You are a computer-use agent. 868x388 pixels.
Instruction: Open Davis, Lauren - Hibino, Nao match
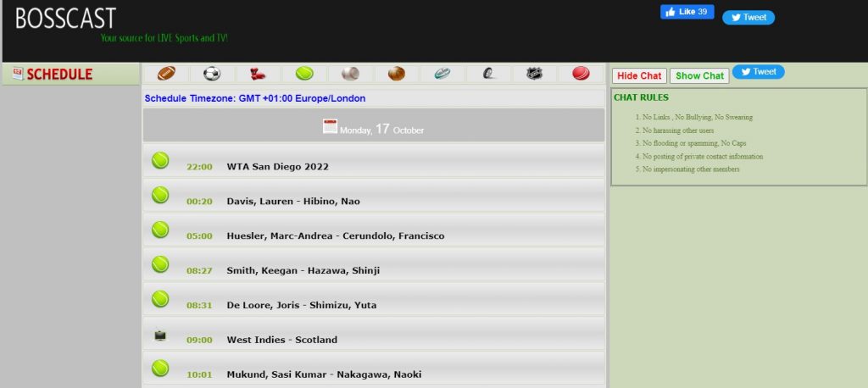pyautogui.click(x=293, y=202)
